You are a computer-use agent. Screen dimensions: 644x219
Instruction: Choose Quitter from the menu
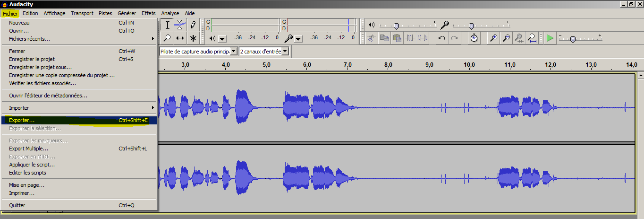[79, 205]
